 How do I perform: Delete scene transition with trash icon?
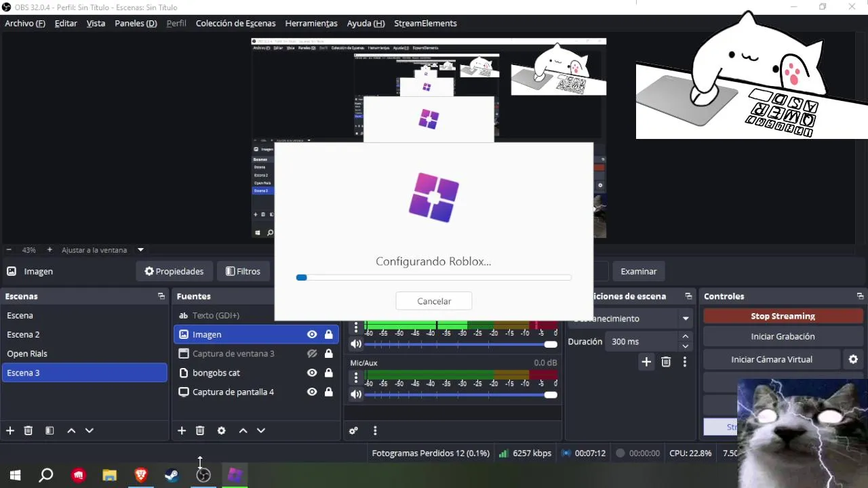coord(666,362)
